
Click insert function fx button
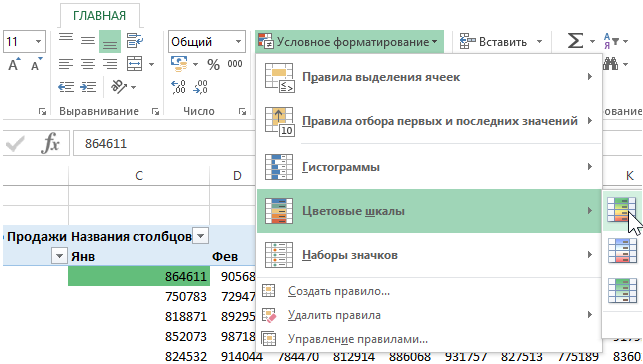click(50, 143)
